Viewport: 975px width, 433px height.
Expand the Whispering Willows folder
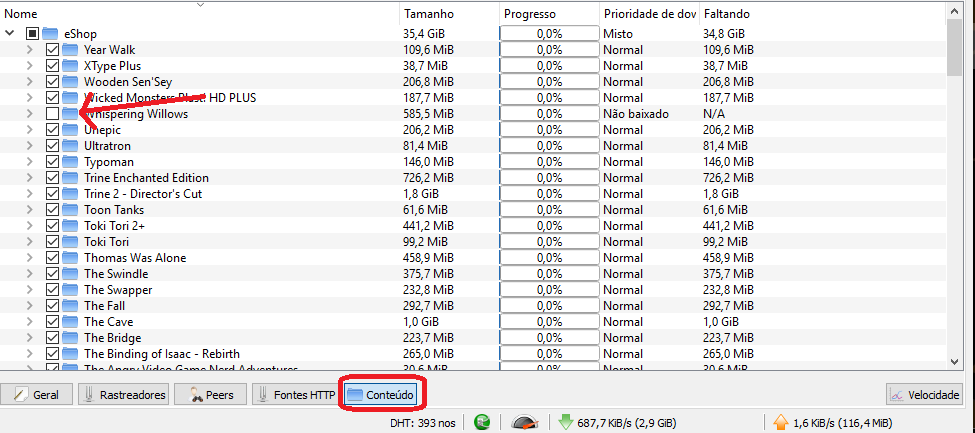29,114
